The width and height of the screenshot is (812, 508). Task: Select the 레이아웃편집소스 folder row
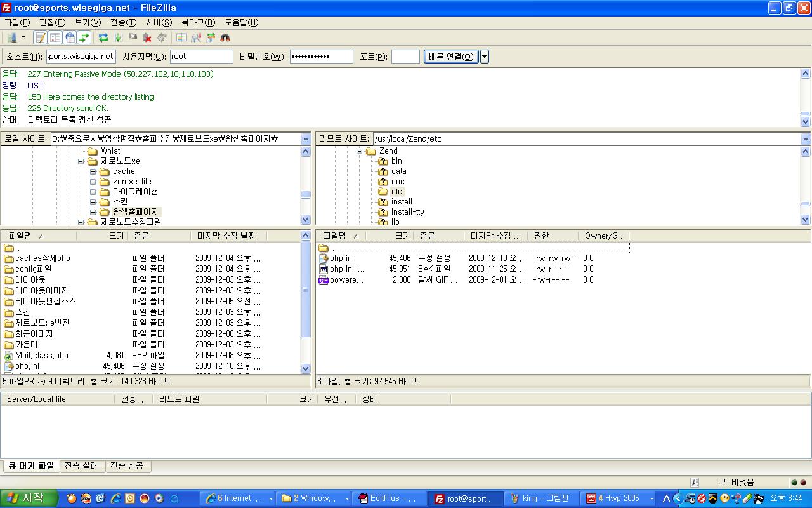[150, 301]
